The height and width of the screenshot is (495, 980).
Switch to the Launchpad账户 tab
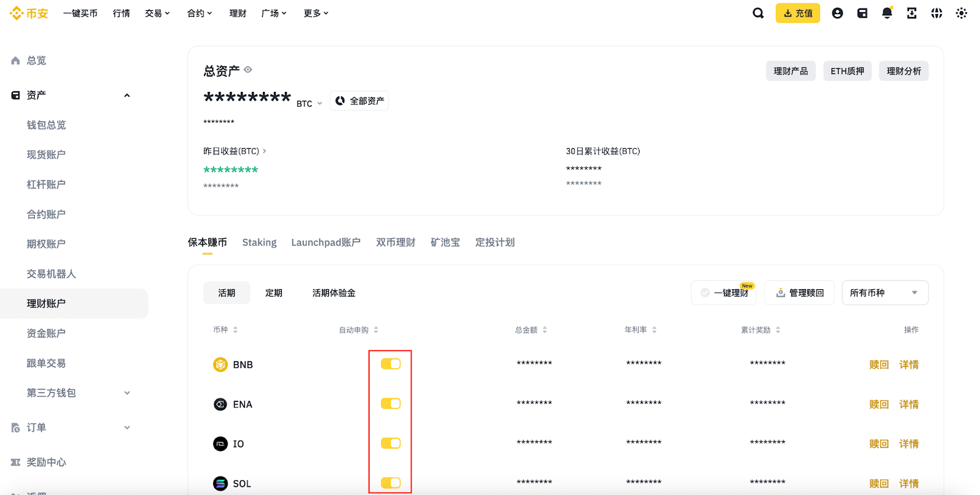tap(326, 243)
